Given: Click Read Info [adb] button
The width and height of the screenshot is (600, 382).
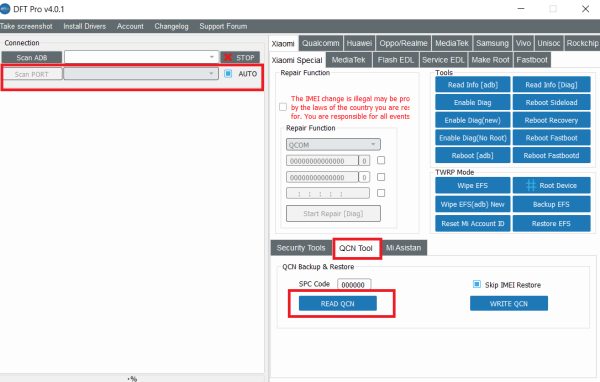Looking at the screenshot, I should tap(473, 85).
